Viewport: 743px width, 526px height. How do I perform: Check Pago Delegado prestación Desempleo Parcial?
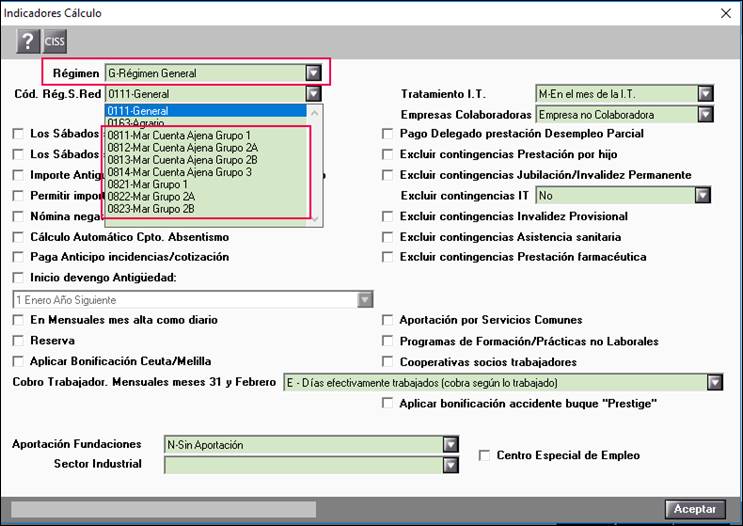[388, 134]
